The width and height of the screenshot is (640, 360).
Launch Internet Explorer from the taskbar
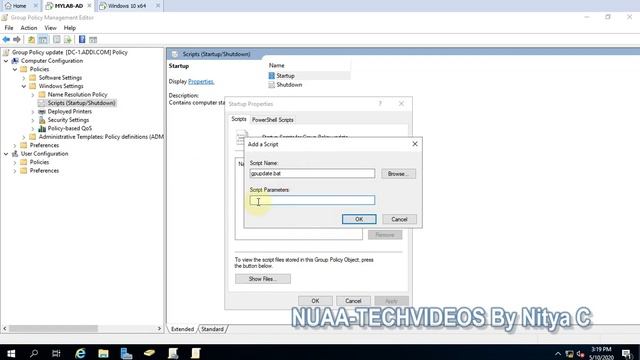(80, 353)
